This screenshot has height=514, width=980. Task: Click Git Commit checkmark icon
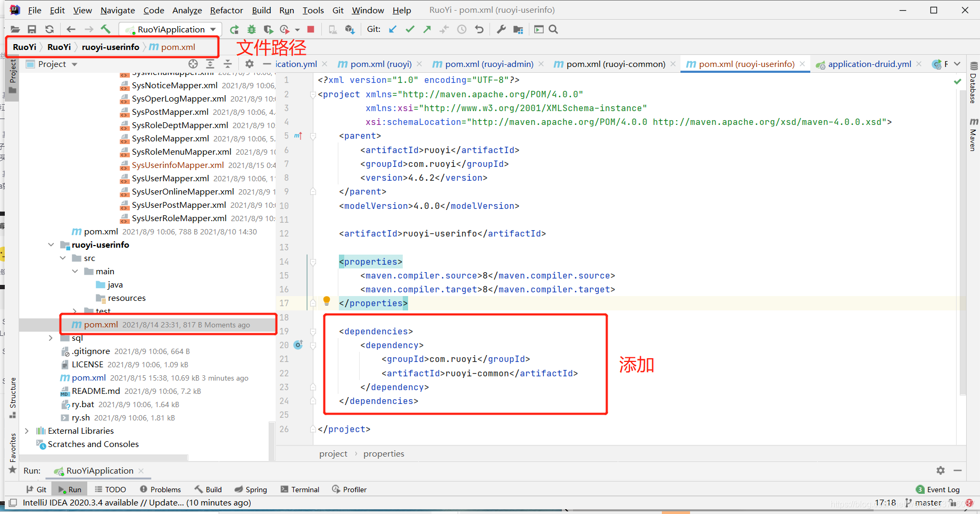click(410, 29)
